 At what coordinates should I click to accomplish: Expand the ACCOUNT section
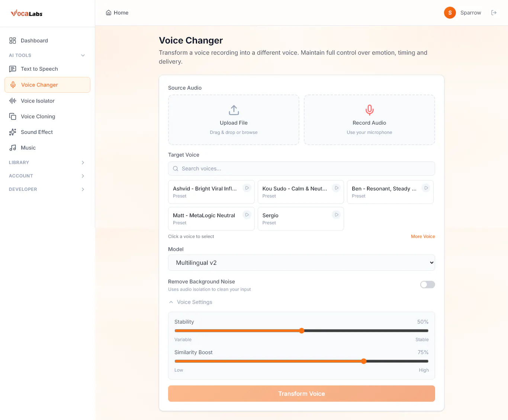[x=47, y=176]
